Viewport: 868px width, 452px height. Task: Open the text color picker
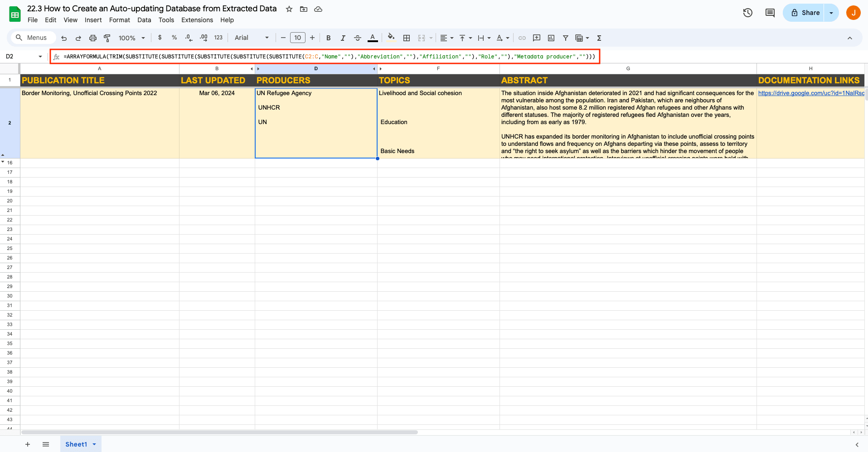coord(373,38)
